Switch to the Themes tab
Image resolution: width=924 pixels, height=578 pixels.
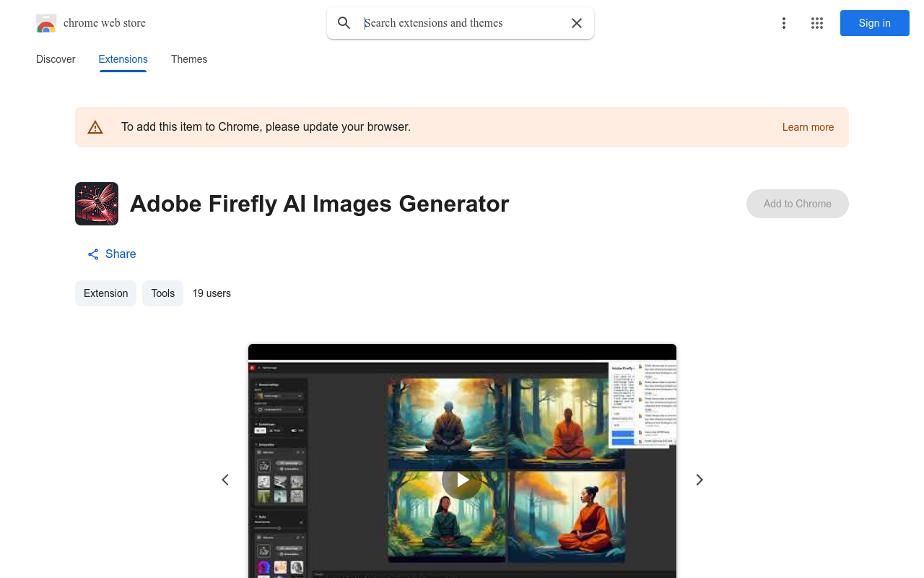(189, 59)
